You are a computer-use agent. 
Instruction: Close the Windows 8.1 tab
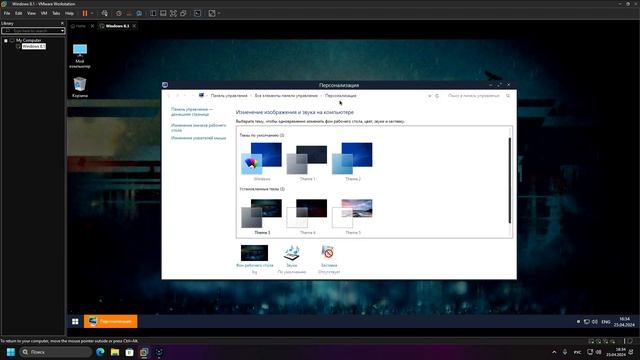coord(134,26)
